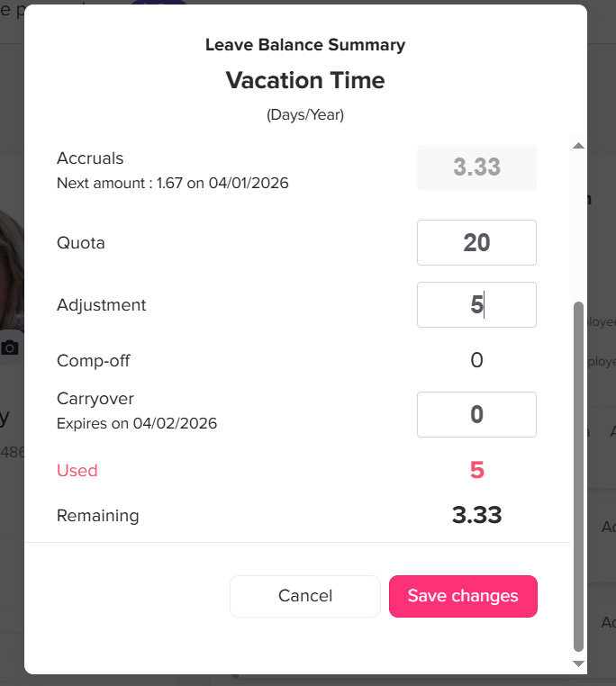This screenshot has width=616, height=686.
Task: Click the Days/Year unit text
Action: [x=305, y=115]
